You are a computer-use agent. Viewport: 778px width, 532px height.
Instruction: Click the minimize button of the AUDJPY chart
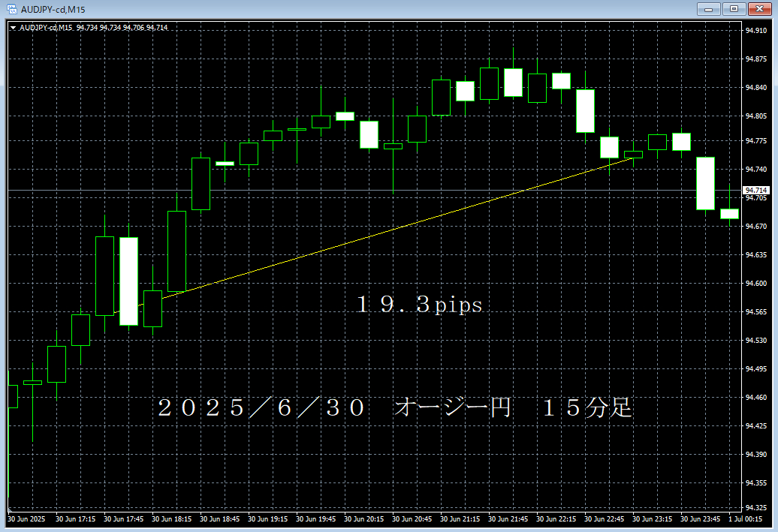(x=709, y=9)
